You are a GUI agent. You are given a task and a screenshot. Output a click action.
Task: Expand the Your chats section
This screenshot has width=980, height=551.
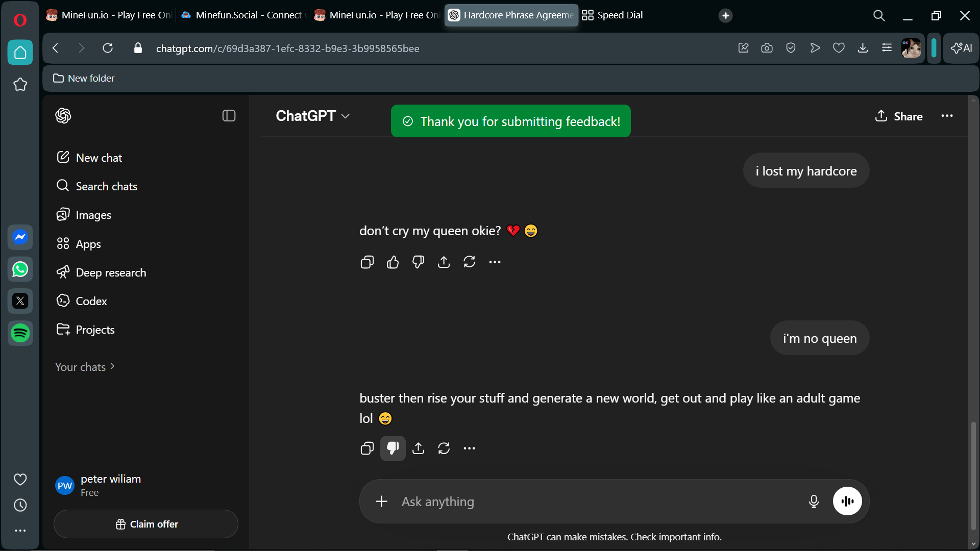coord(85,367)
